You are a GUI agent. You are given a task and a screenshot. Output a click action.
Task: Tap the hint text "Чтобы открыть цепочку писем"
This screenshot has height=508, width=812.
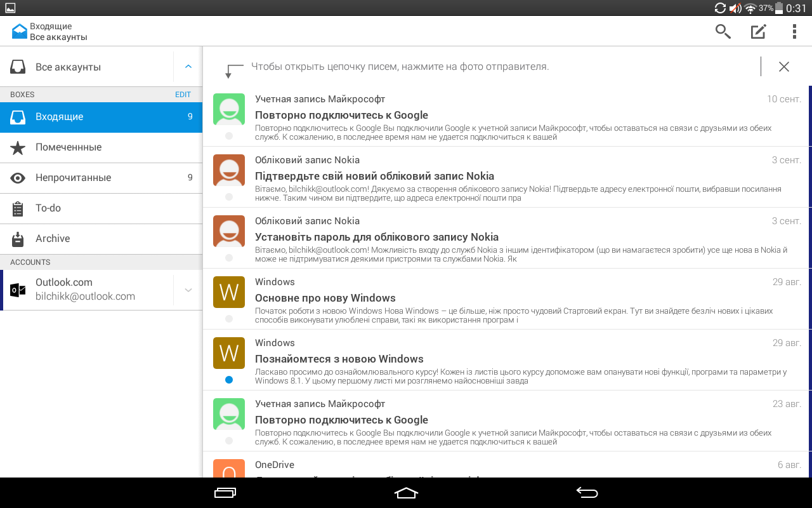400,67
